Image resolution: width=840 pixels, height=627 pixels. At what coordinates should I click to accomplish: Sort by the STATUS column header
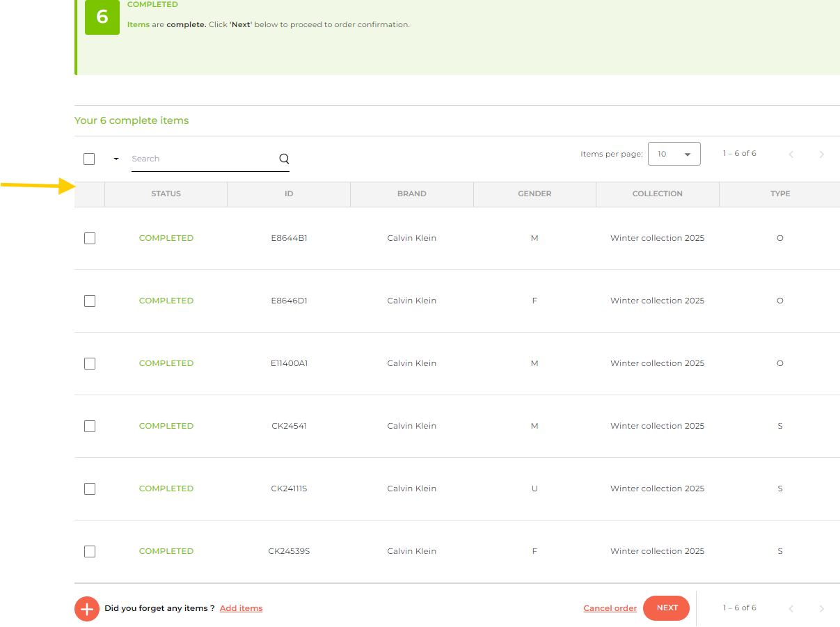click(166, 194)
